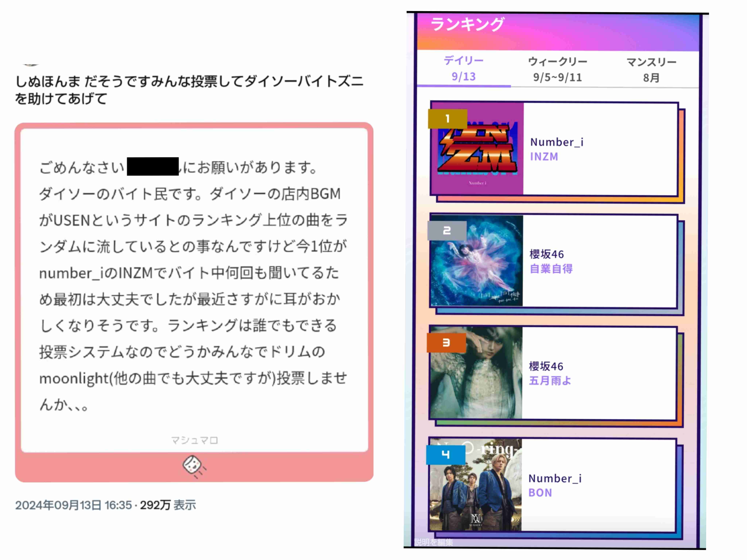Select 櫻坂46 artist name above 五月雨よ
747x560 pixels.
pyautogui.click(x=546, y=366)
